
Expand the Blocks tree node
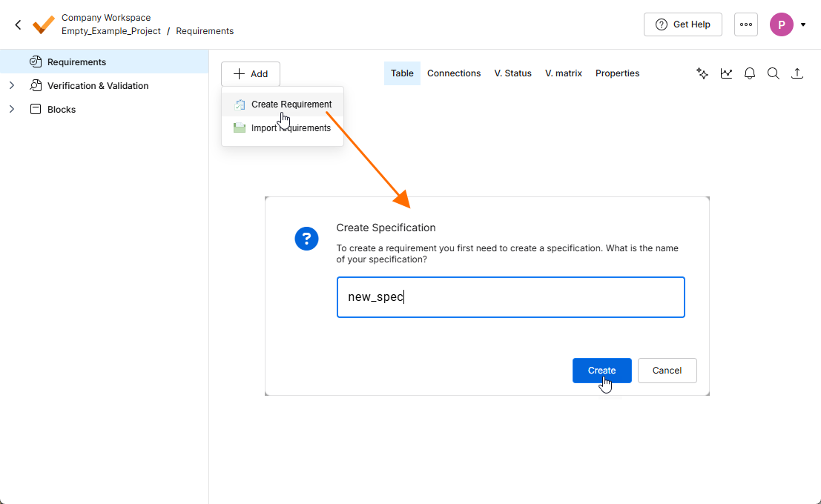point(12,110)
